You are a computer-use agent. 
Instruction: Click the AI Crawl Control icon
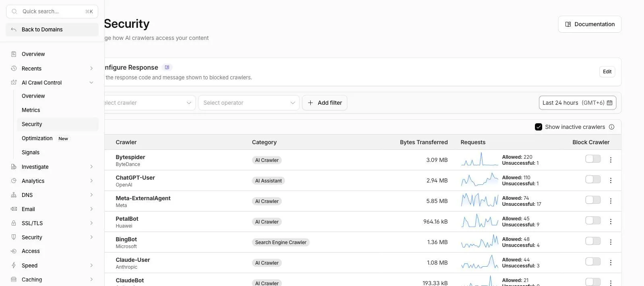click(x=14, y=83)
